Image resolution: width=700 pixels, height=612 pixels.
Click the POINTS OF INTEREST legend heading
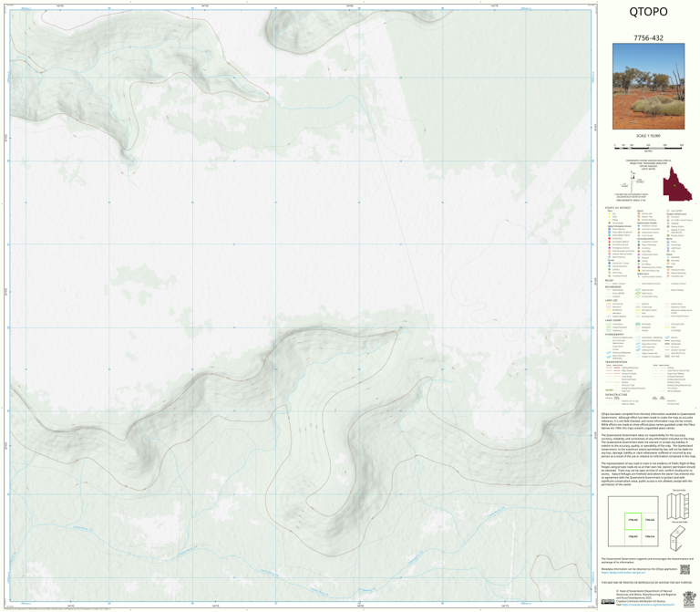click(618, 208)
